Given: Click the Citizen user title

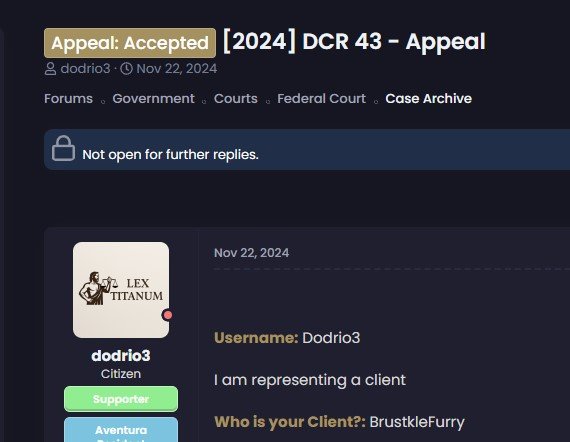Looking at the screenshot, I should click(121, 374).
